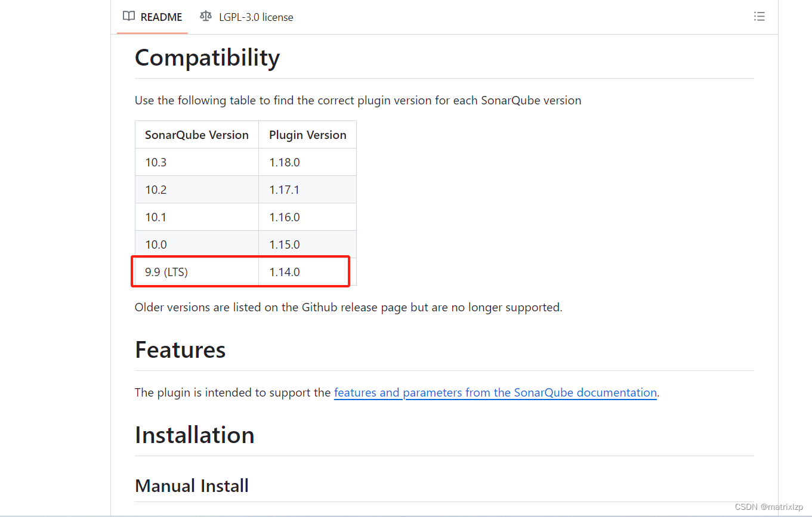812x517 pixels.
Task: Click the SonarQube Version column header
Action: (197, 135)
